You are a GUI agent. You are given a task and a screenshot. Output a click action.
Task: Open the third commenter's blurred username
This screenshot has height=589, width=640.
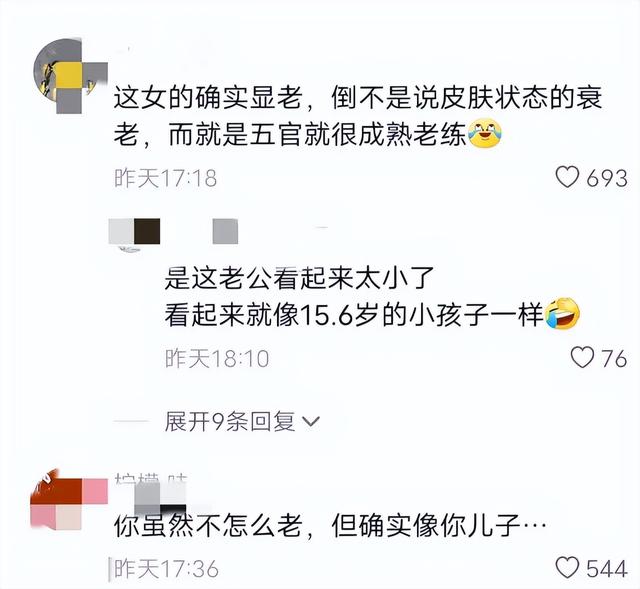(151, 492)
